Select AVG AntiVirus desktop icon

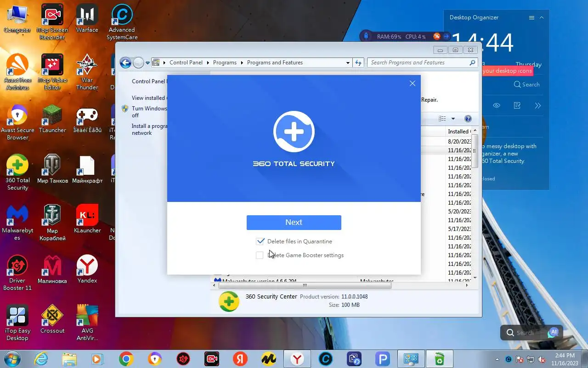pyautogui.click(x=87, y=322)
